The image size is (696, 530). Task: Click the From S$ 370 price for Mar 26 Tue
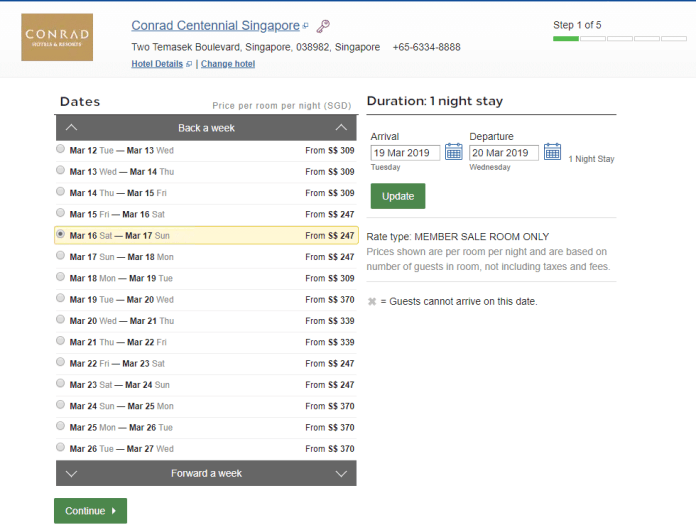pyautogui.click(x=330, y=449)
